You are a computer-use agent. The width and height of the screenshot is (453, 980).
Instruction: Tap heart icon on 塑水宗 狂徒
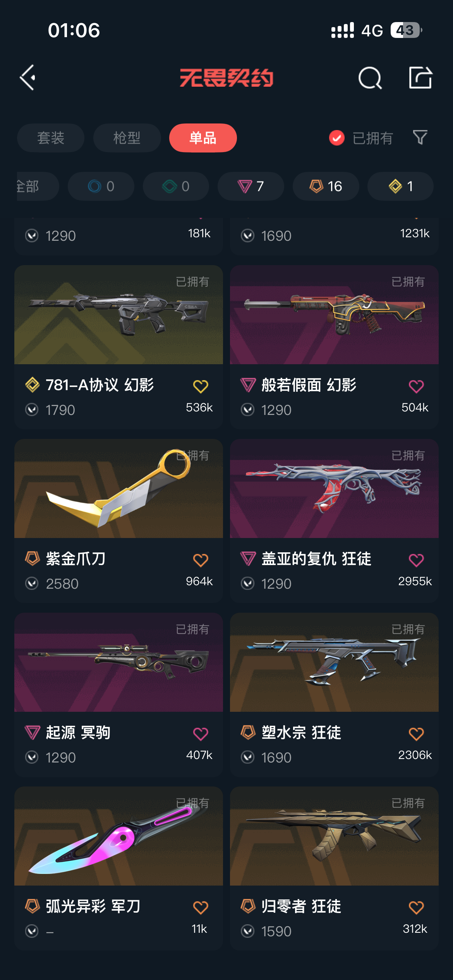point(416,733)
